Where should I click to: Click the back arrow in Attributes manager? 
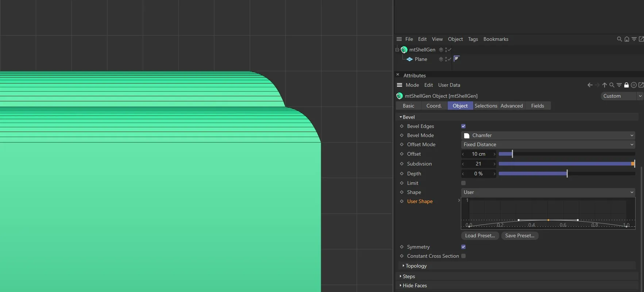pyautogui.click(x=590, y=85)
